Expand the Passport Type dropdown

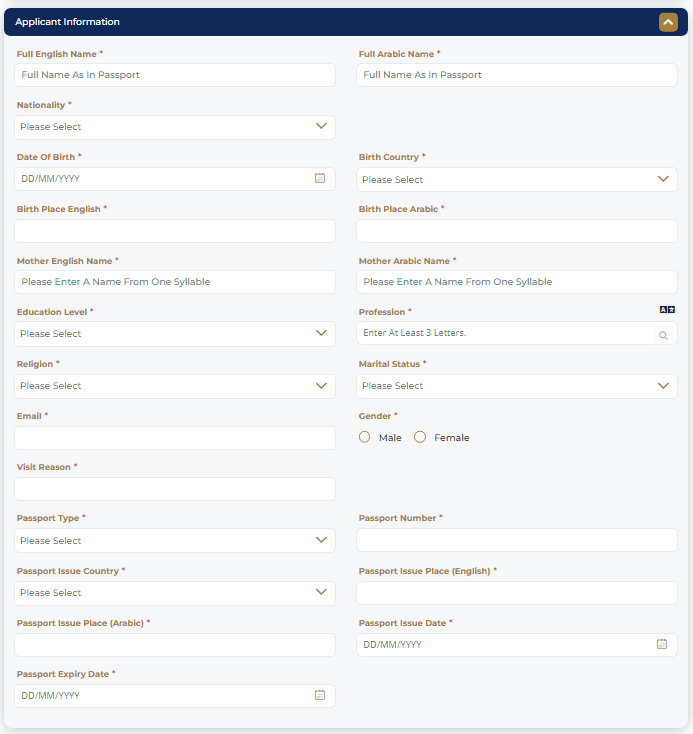(175, 541)
